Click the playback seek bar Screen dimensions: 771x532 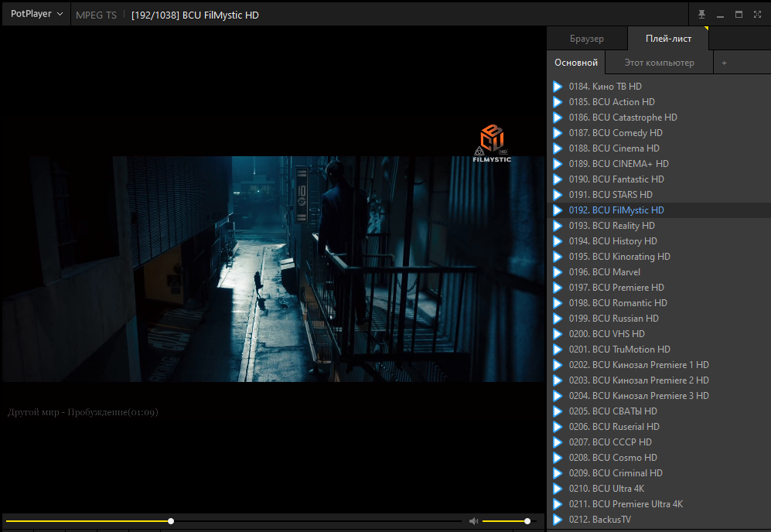click(234, 521)
